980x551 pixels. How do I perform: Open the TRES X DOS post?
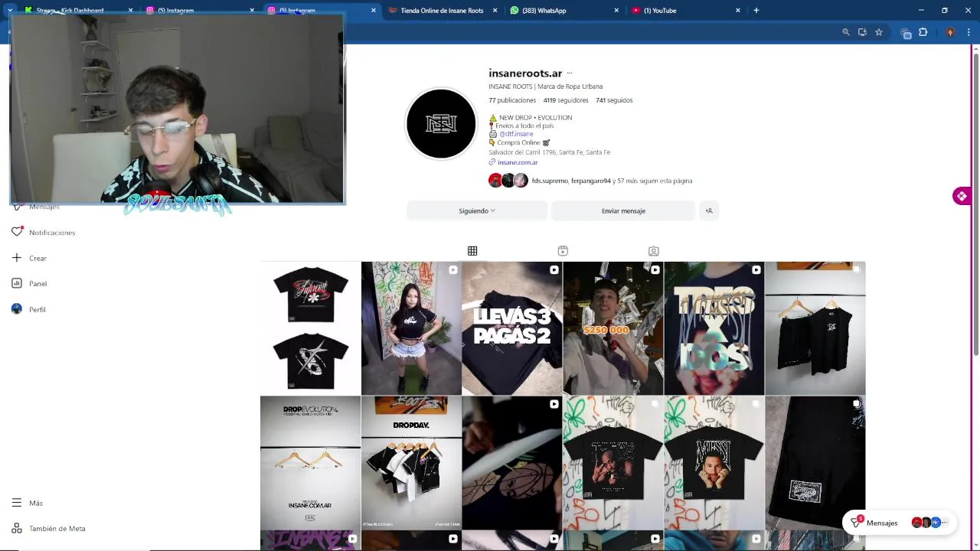click(x=714, y=328)
